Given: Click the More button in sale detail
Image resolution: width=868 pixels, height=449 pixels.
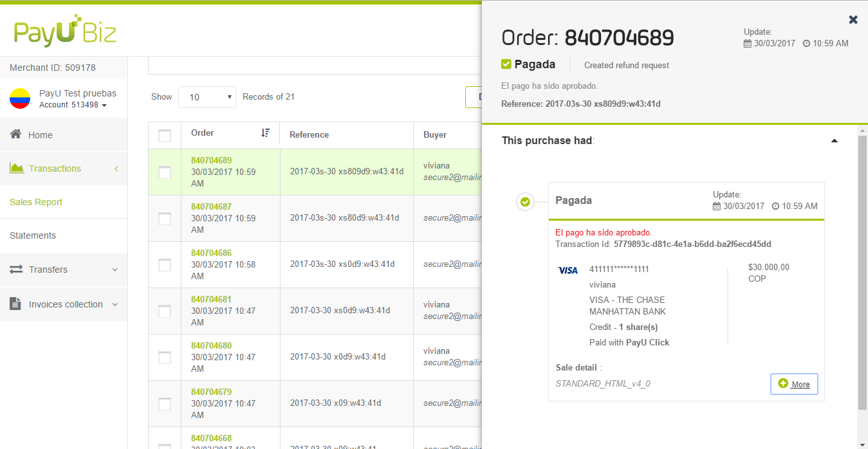Looking at the screenshot, I should 794,384.
